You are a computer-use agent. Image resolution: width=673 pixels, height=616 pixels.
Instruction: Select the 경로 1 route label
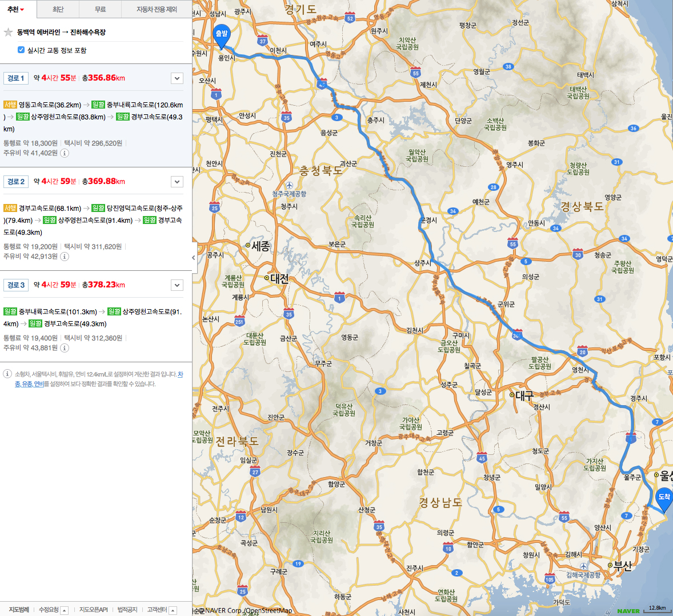point(16,78)
